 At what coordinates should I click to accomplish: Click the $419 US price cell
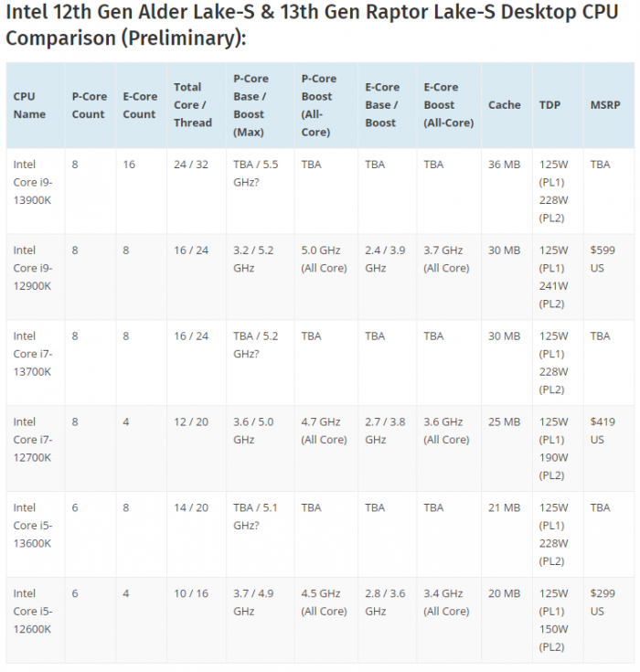pos(603,431)
